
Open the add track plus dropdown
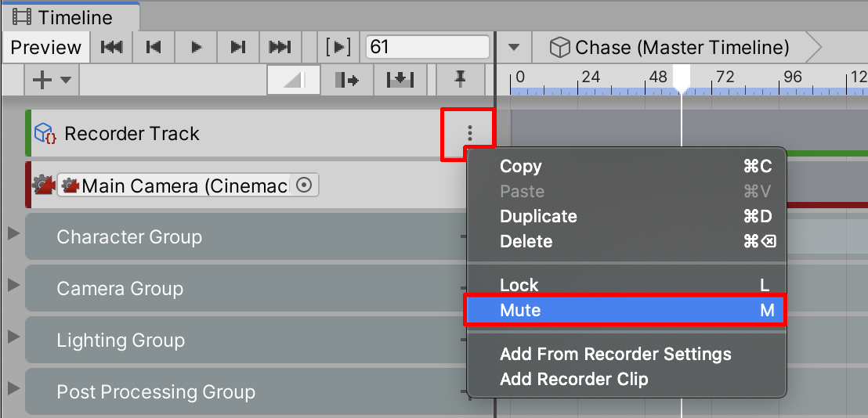[x=52, y=80]
